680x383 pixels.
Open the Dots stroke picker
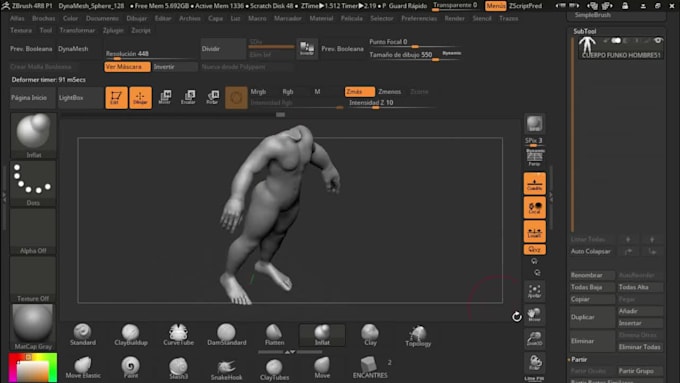33,183
